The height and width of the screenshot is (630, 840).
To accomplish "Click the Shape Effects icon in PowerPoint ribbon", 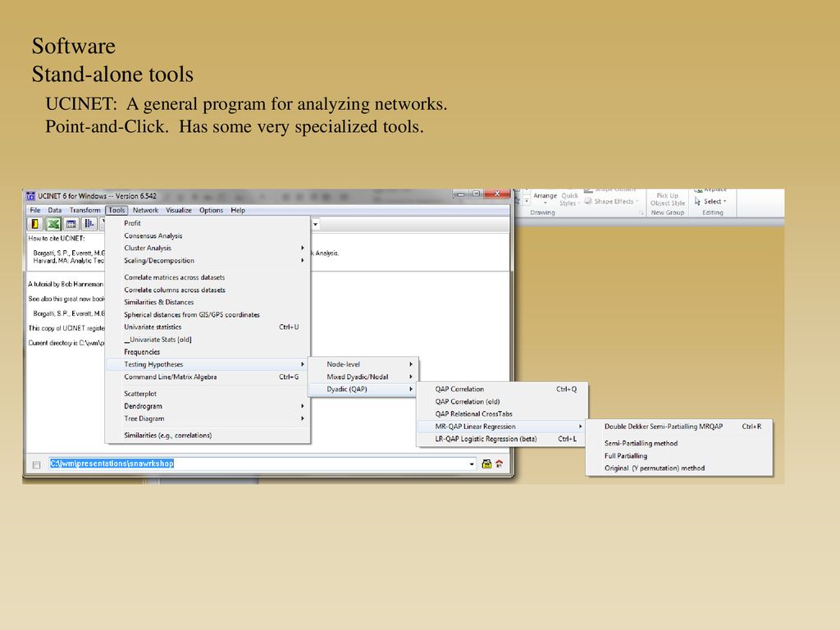I will pyautogui.click(x=587, y=202).
